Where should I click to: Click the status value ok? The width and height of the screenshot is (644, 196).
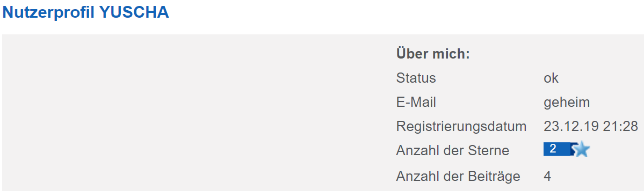(551, 78)
